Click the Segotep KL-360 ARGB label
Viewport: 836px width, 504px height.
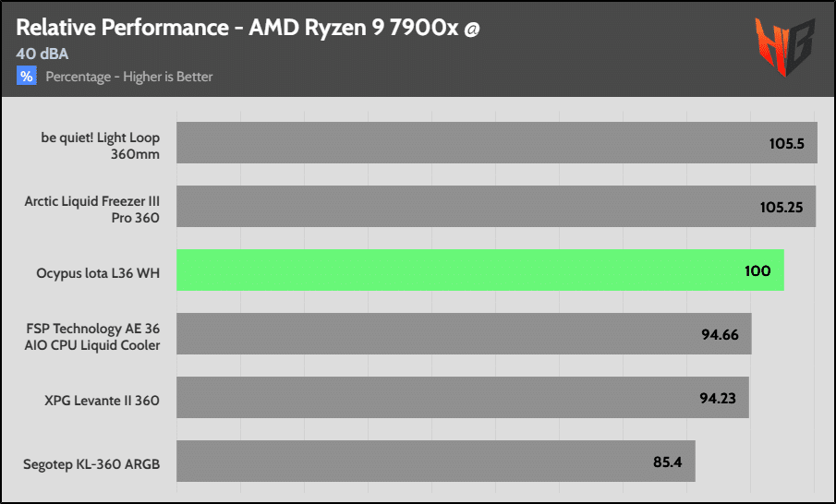(91, 464)
